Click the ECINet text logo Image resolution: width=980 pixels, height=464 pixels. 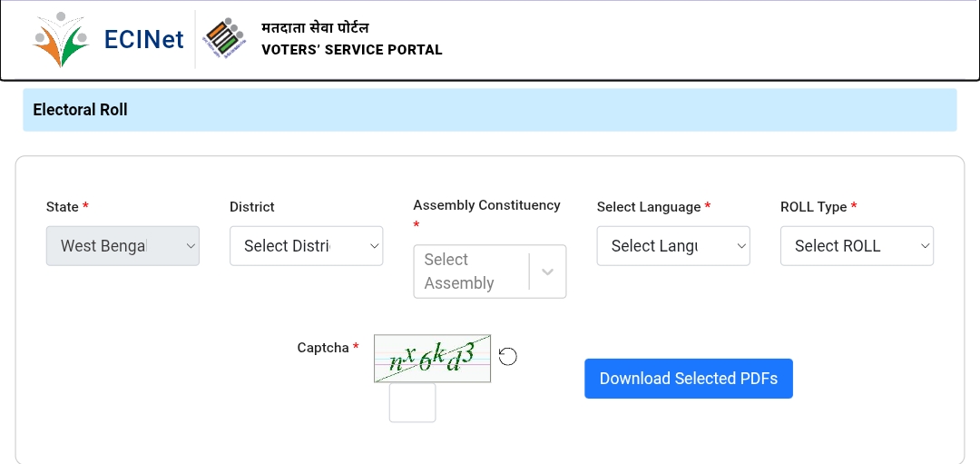tap(143, 39)
